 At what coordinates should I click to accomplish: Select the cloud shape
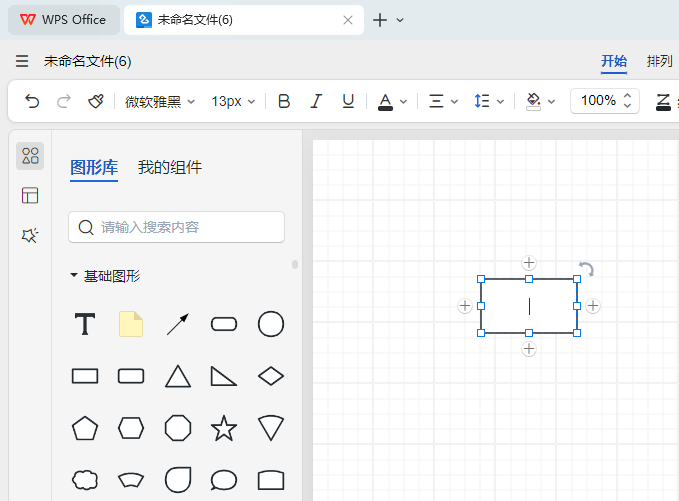point(85,480)
